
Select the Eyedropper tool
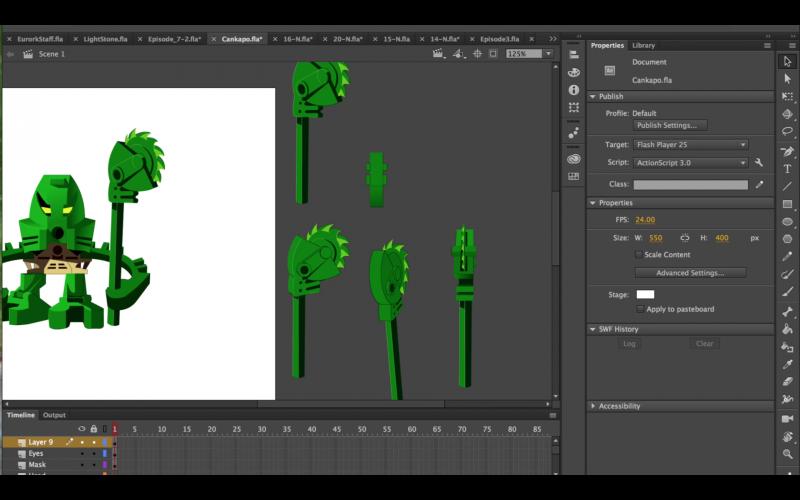(x=787, y=364)
